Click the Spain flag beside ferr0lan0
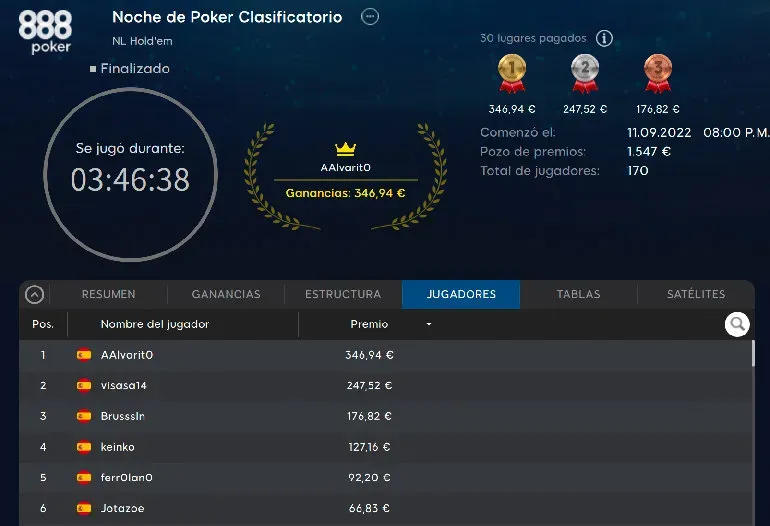 (x=84, y=477)
